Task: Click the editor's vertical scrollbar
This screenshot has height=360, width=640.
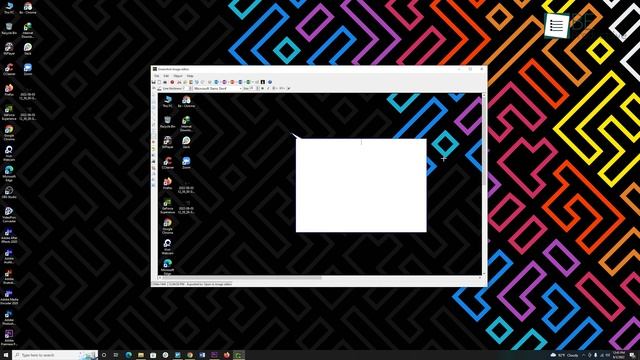Action: (x=484, y=184)
